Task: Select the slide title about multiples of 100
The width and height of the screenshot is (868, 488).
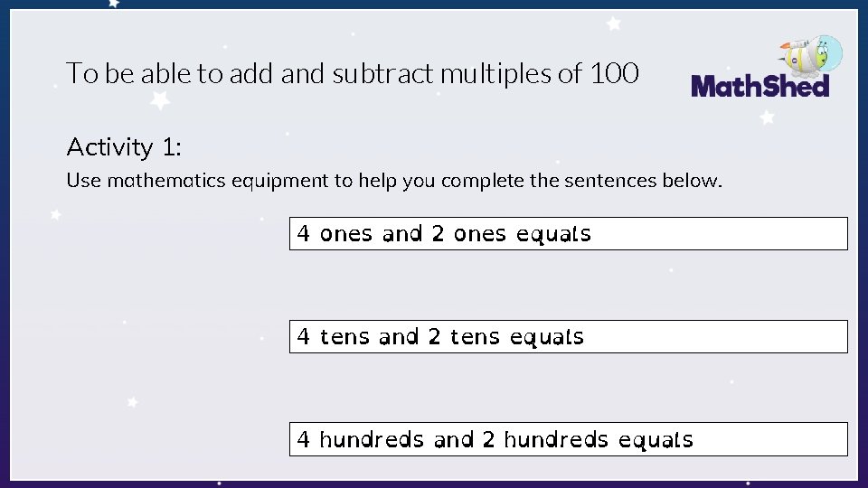Action: (353, 73)
